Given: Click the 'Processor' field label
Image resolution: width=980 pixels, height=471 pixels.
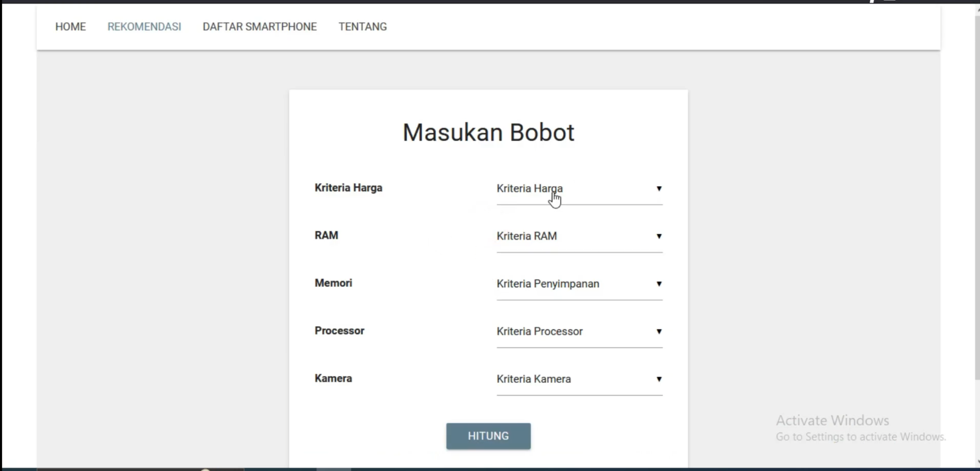Looking at the screenshot, I should pos(339,331).
